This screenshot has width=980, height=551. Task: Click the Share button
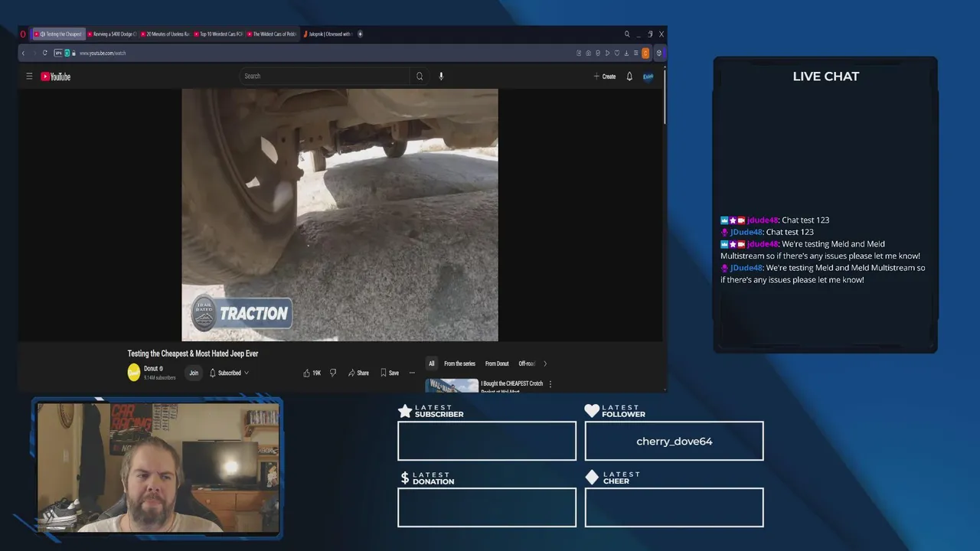358,373
